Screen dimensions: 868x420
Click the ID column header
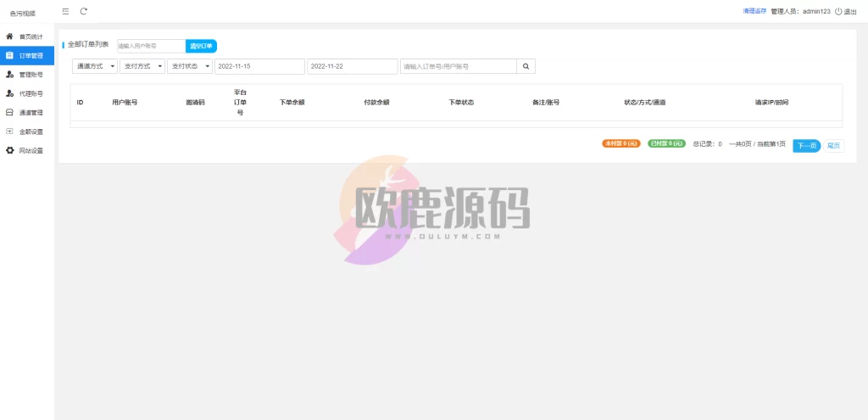80,103
